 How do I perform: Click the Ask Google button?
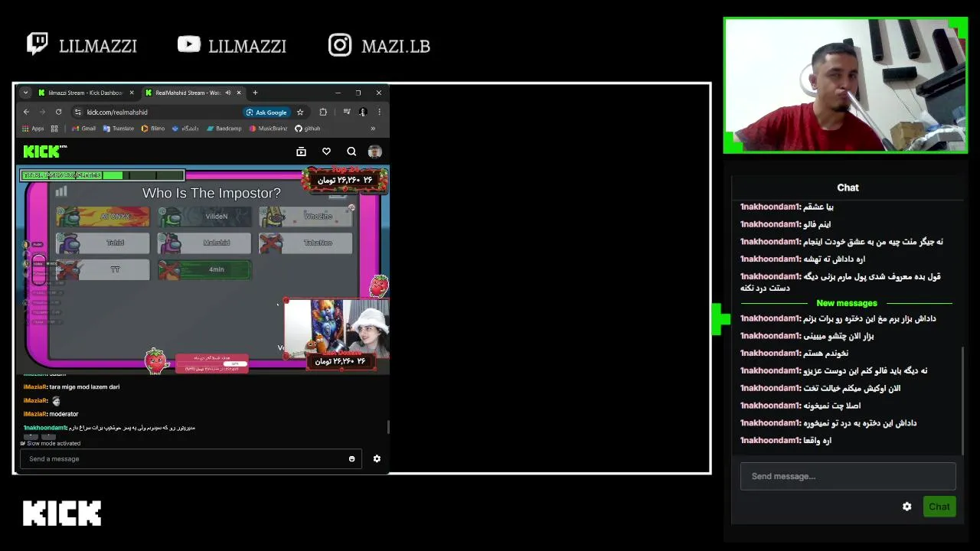click(267, 112)
